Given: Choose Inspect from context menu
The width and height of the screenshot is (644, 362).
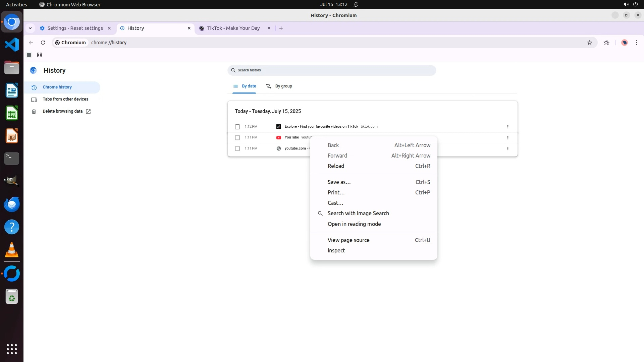Looking at the screenshot, I should pyautogui.click(x=336, y=250).
